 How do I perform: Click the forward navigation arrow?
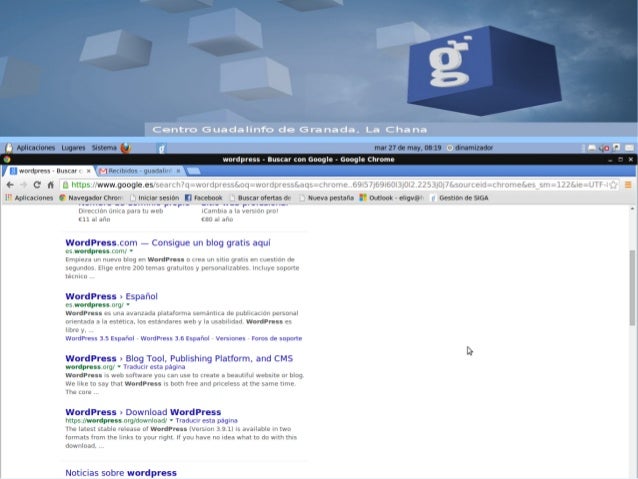[x=24, y=185]
